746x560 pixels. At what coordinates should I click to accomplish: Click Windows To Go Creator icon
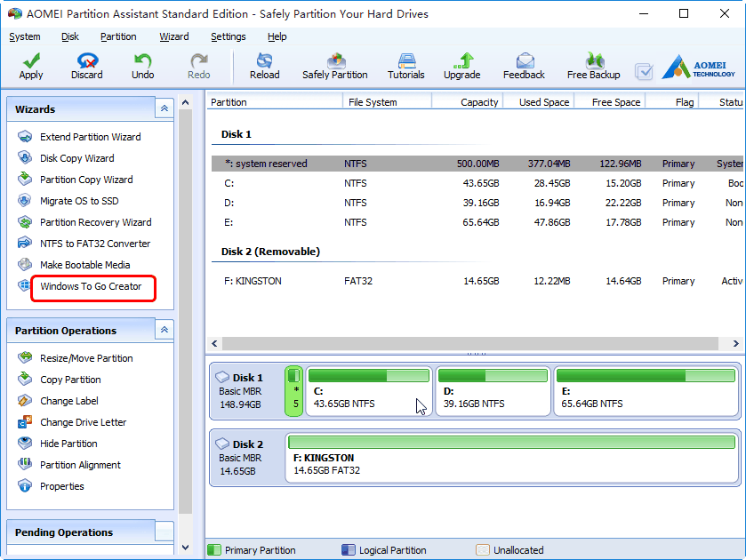click(x=24, y=286)
